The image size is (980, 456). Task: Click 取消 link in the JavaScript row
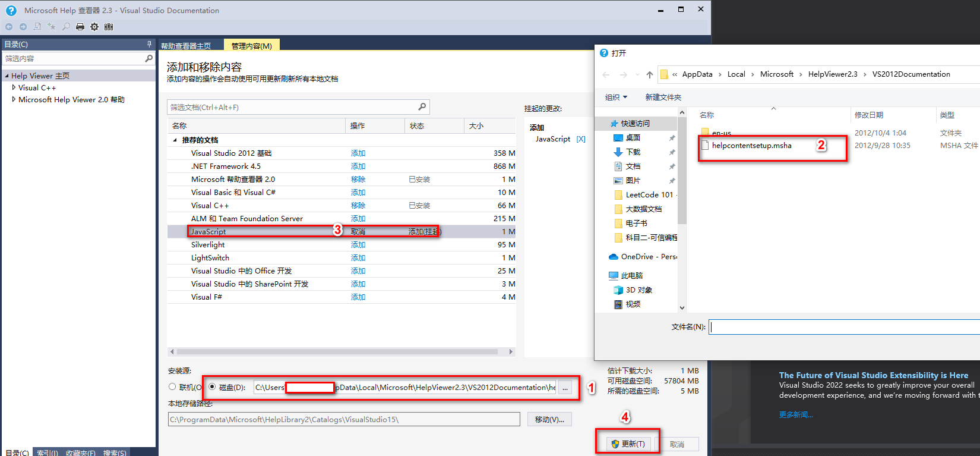coord(358,231)
